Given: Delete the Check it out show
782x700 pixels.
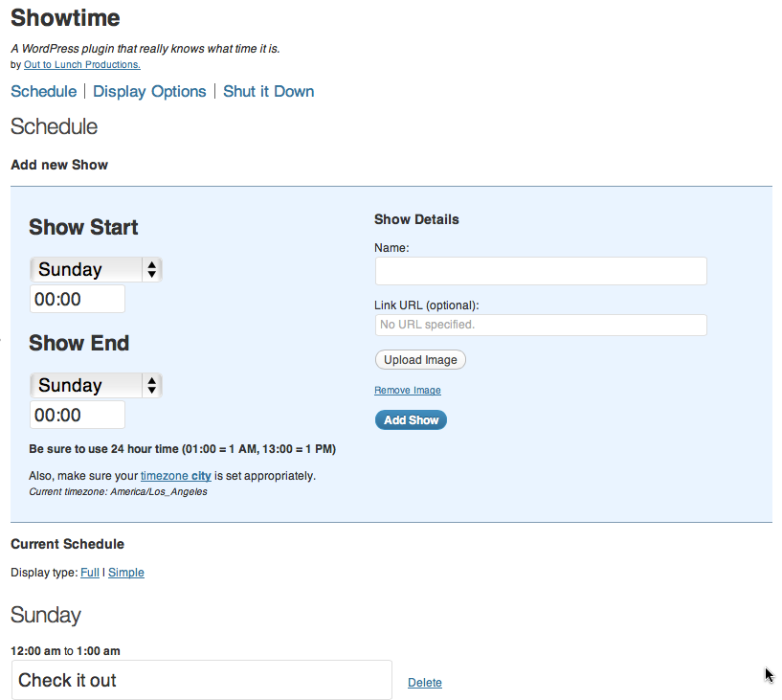Looking at the screenshot, I should coord(425,683).
